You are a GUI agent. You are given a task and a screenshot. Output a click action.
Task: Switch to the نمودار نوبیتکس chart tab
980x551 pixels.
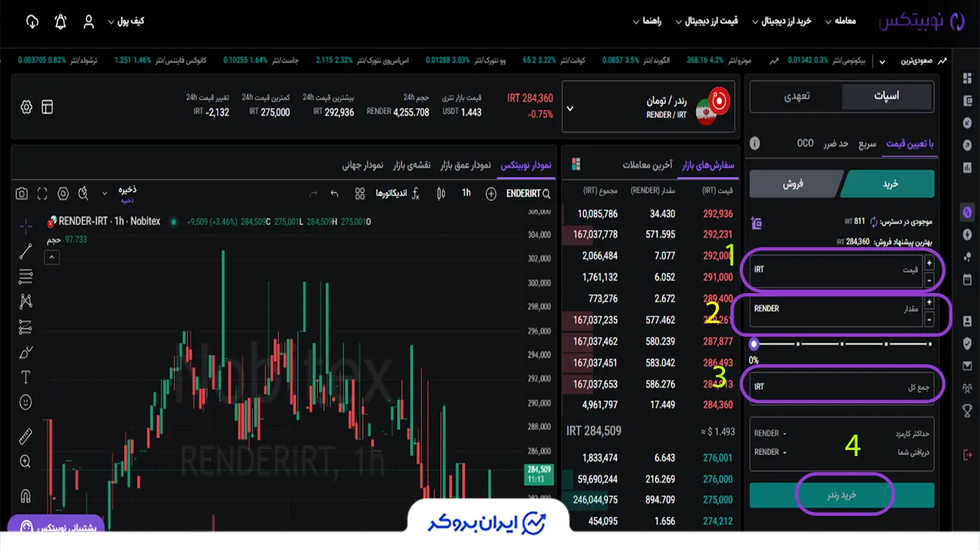pyautogui.click(x=526, y=165)
